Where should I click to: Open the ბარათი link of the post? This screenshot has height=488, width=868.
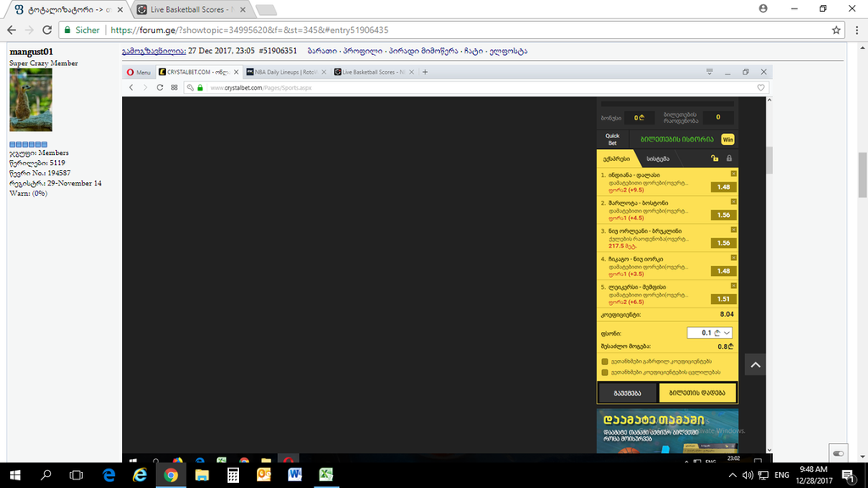click(x=322, y=51)
